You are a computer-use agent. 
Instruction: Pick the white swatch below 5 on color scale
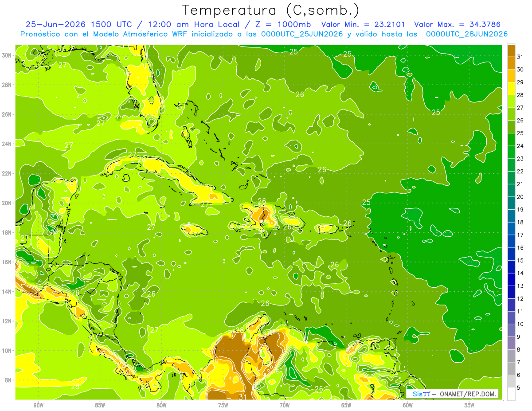click(511, 394)
